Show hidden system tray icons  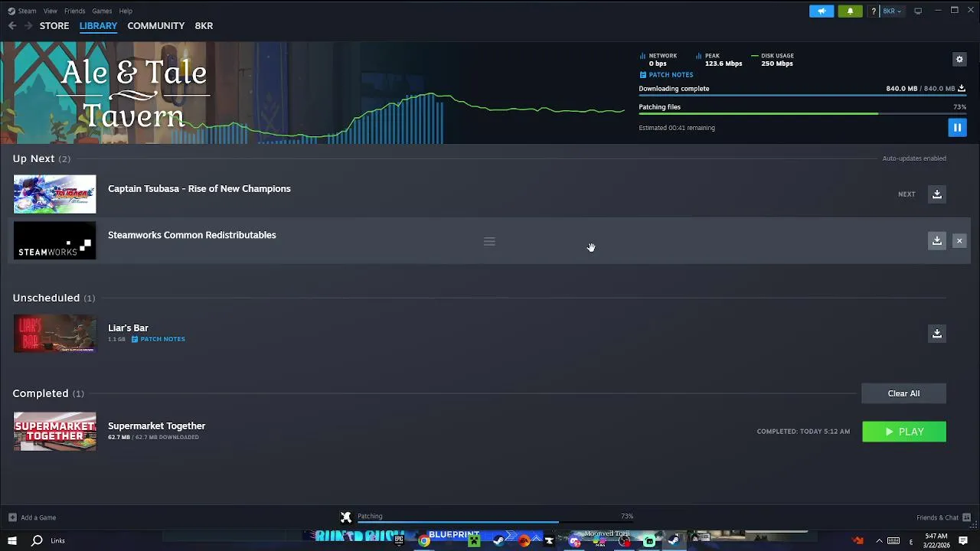point(879,541)
